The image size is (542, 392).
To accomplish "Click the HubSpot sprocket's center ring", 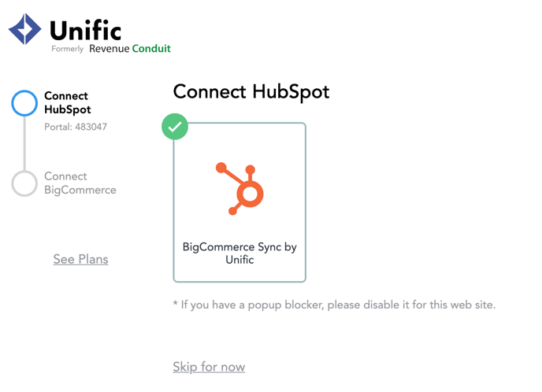I will coord(250,194).
